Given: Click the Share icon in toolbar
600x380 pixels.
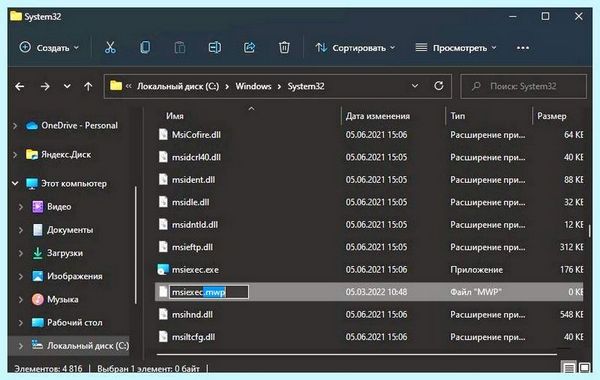Looking at the screenshot, I should pos(249,47).
